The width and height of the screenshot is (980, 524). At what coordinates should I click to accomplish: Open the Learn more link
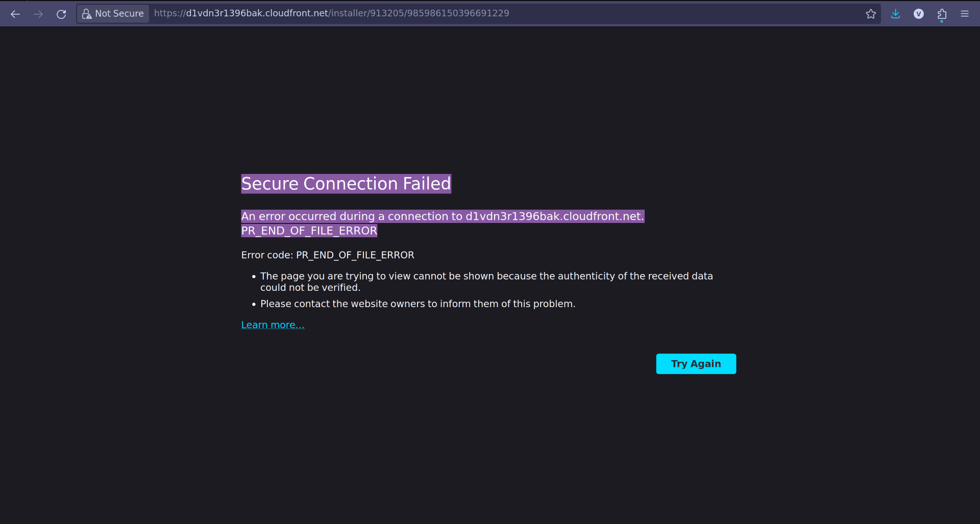click(273, 325)
